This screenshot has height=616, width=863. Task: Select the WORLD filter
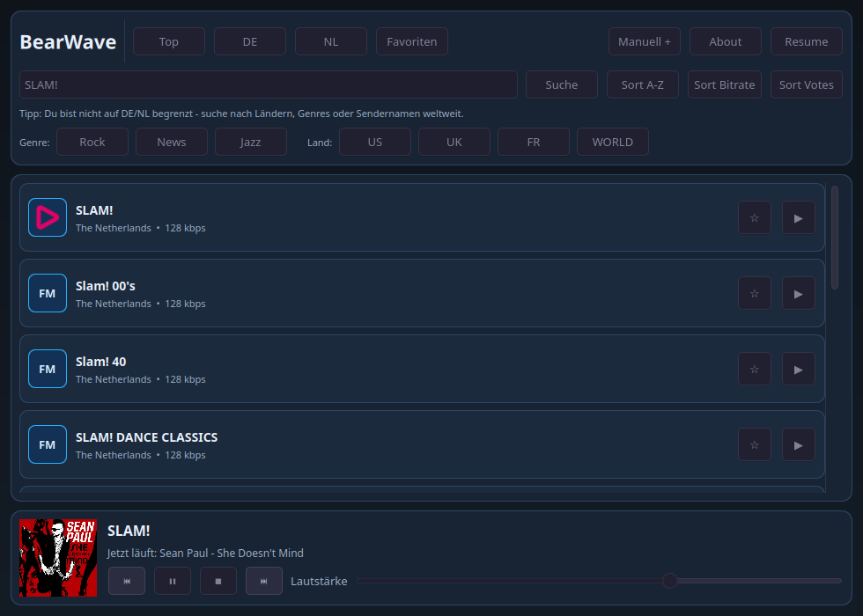point(613,142)
